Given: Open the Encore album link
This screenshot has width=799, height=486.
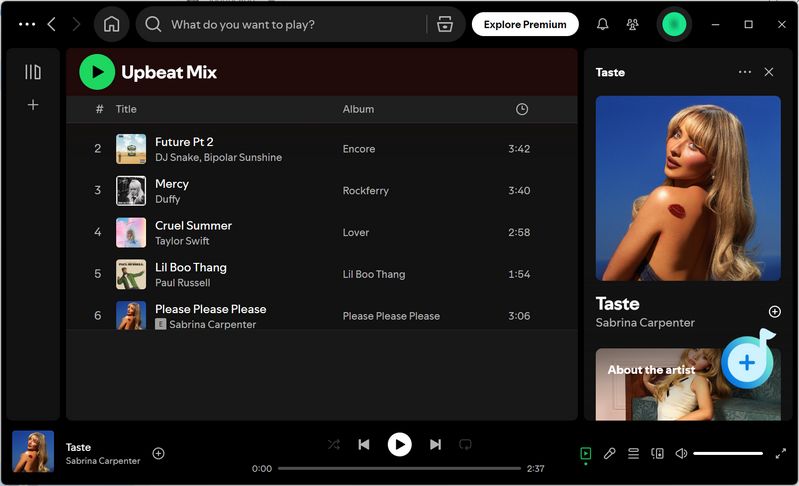Looking at the screenshot, I should [x=359, y=149].
